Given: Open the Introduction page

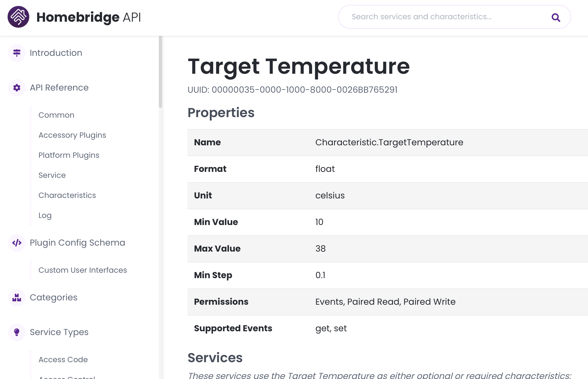Looking at the screenshot, I should coord(56,53).
